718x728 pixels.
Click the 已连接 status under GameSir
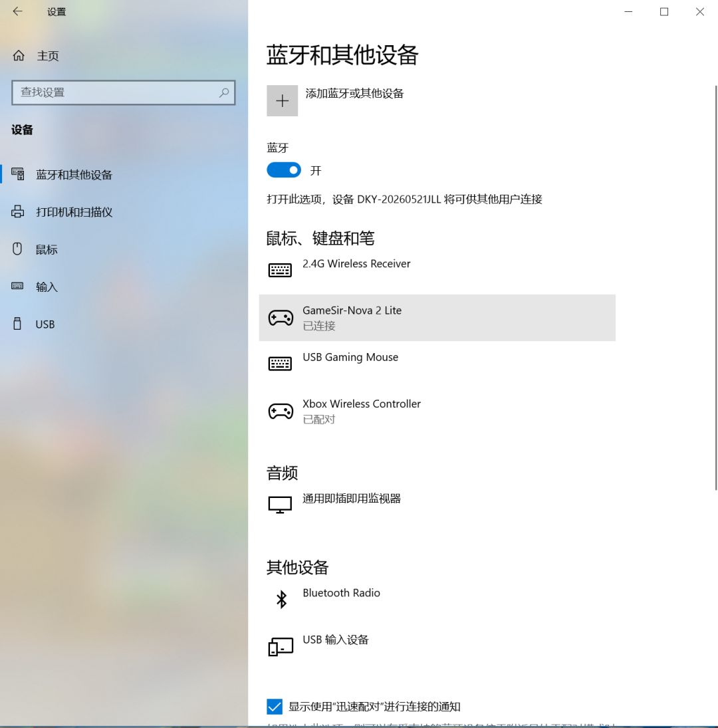(x=319, y=326)
